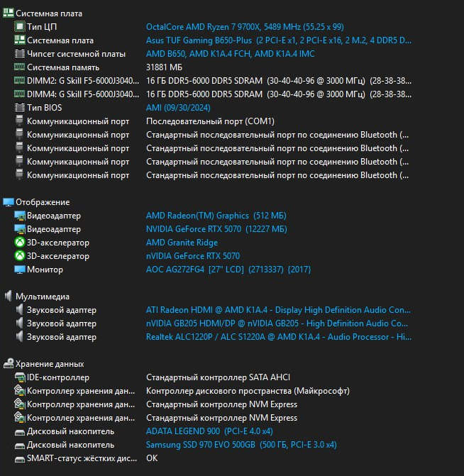Click the port icon beside the COM1 row
The height and width of the screenshot is (476, 464).
pos(19,121)
